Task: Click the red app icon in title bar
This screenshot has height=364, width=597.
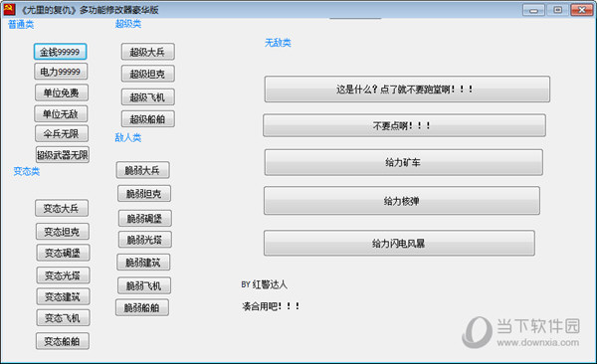Action: tap(9, 10)
